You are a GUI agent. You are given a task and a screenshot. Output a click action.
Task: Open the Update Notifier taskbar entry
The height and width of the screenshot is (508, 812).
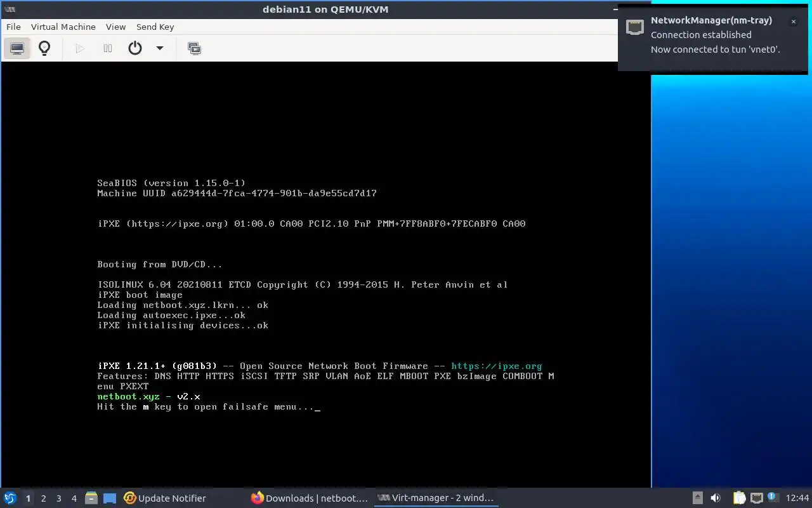pos(165,498)
